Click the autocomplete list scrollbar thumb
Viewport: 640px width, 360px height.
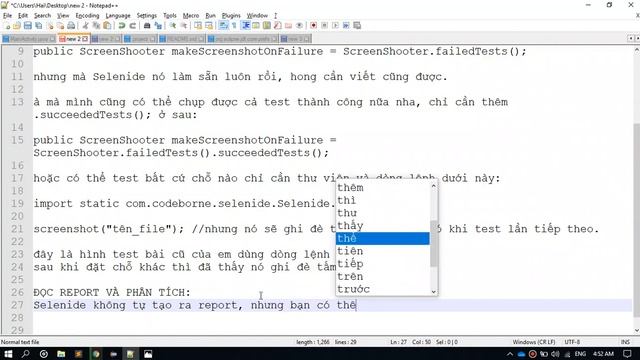[x=433, y=244]
